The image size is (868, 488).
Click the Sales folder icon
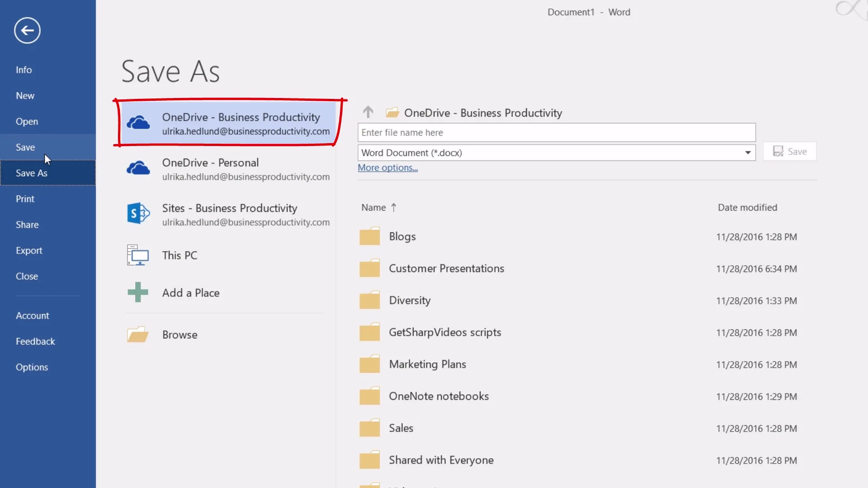pyautogui.click(x=370, y=427)
